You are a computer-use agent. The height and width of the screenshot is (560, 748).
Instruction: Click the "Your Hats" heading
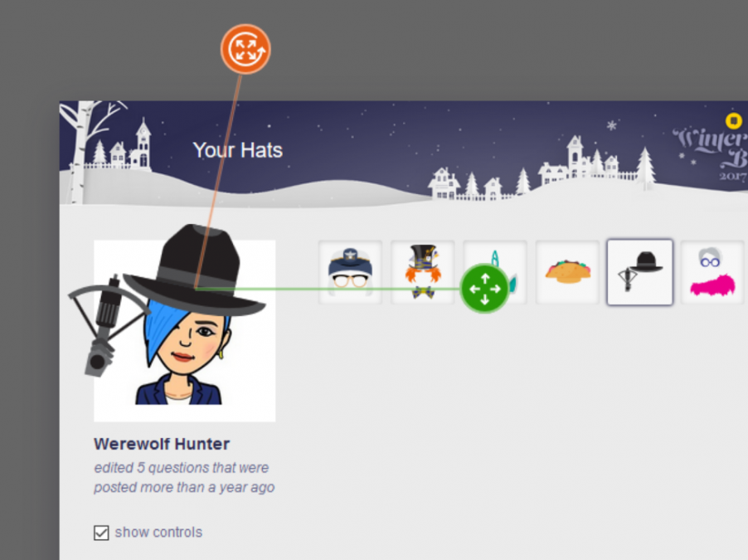[237, 150]
